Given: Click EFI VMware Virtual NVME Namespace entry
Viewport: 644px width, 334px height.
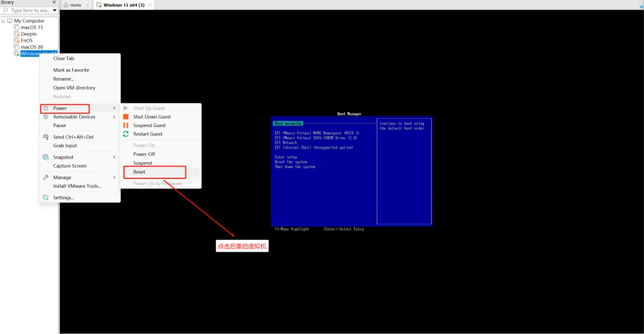Looking at the screenshot, I should click(317, 132).
